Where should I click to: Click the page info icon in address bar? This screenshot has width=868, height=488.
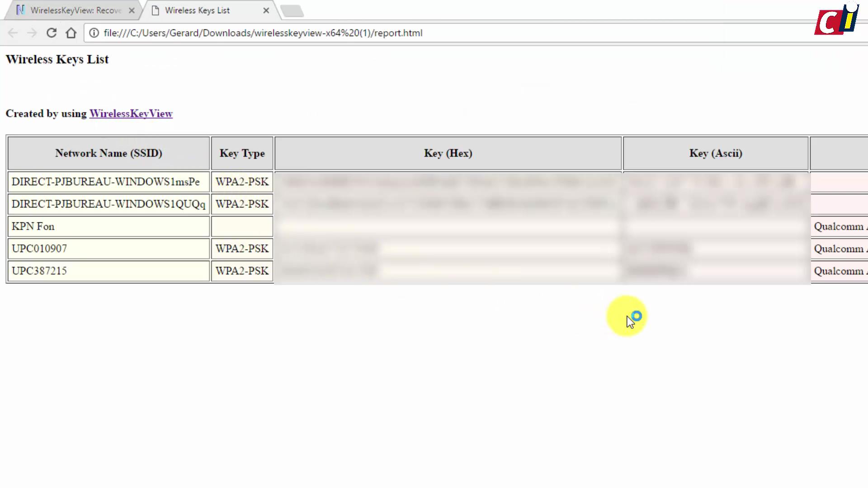point(94,33)
